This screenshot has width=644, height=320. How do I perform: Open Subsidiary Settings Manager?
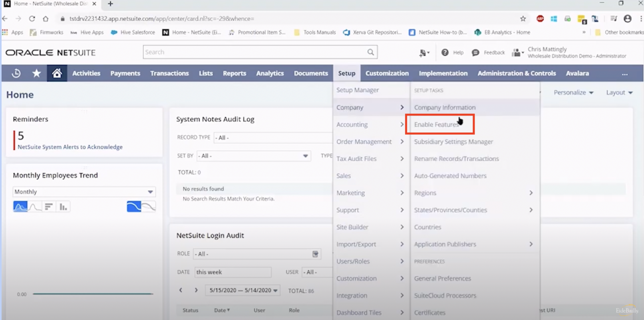coord(454,142)
